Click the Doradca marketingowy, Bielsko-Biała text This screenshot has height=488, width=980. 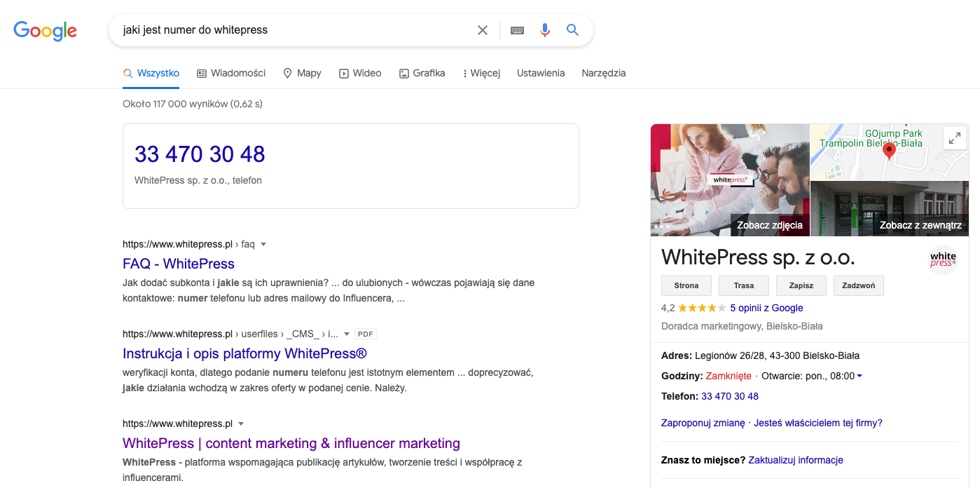coord(742,326)
